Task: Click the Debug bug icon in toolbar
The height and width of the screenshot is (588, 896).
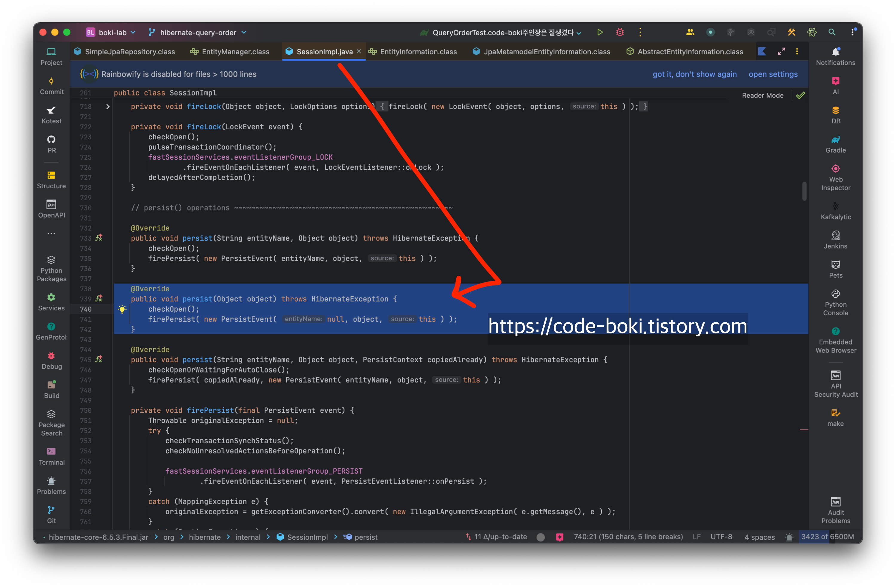Action: pyautogui.click(x=620, y=32)
